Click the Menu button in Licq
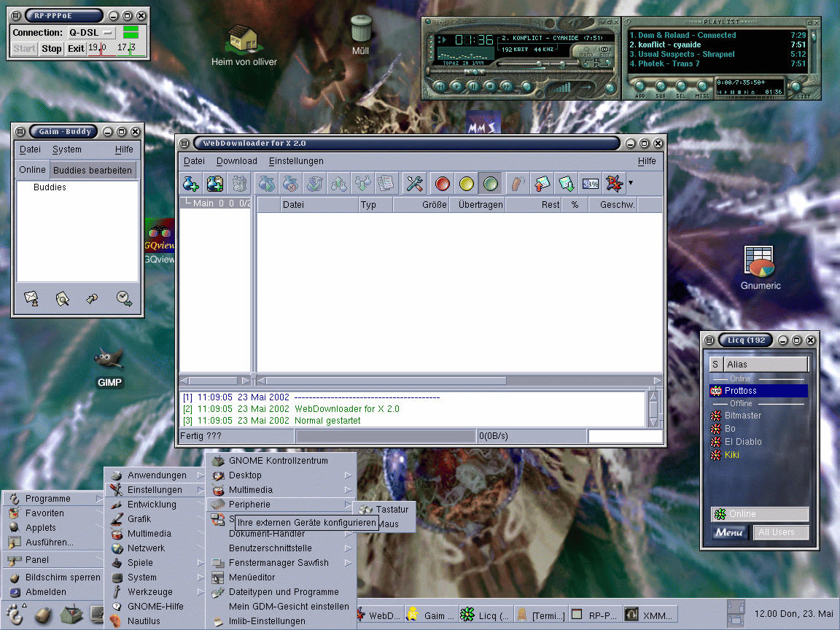The image size is (840, 630). pyautogui.click(x=728, y=532)
